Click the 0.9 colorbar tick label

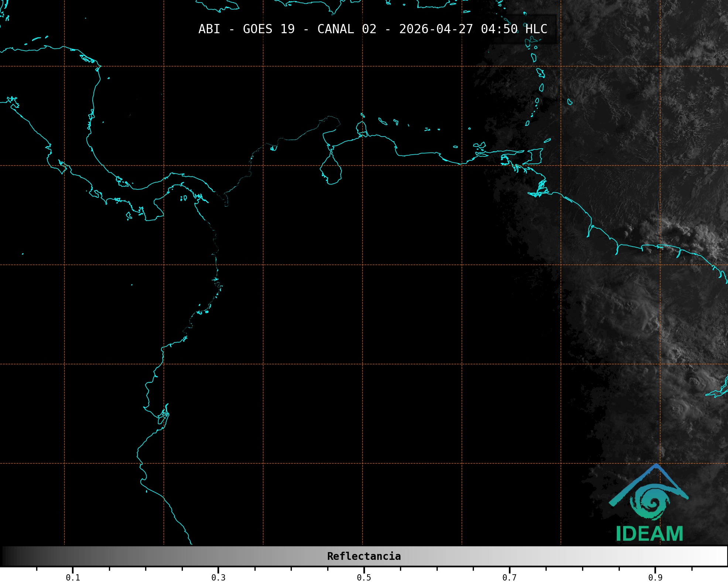click(655, 578)
